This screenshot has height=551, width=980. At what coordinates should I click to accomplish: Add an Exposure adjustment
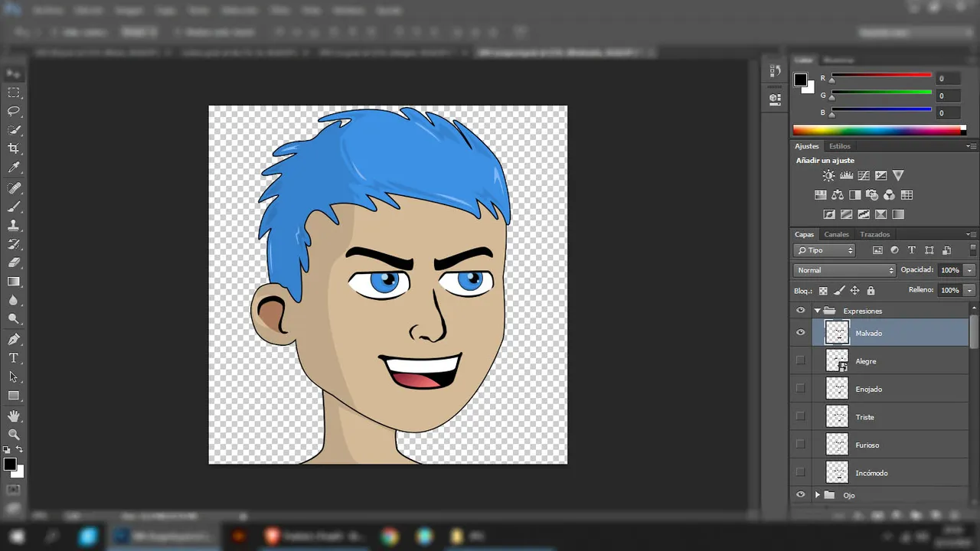pyautogui.click(x=881, y=175)
